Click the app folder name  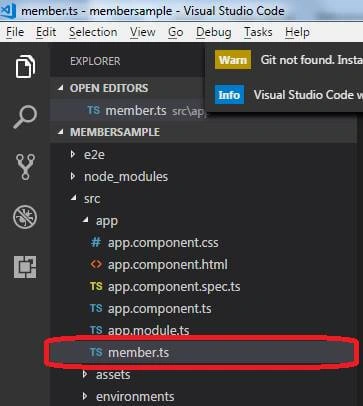point(107,221)
